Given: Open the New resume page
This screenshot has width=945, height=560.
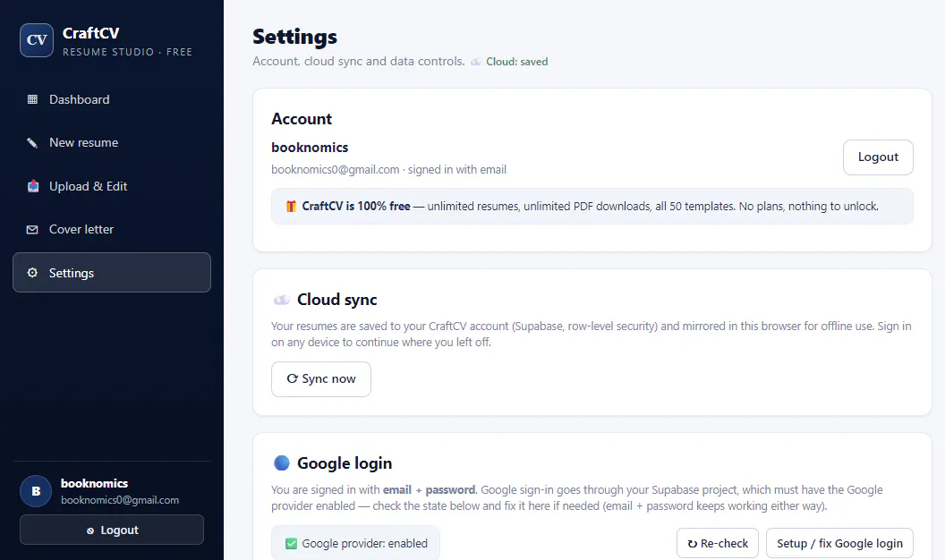Looking at the screenshot, I should point(112,143).
